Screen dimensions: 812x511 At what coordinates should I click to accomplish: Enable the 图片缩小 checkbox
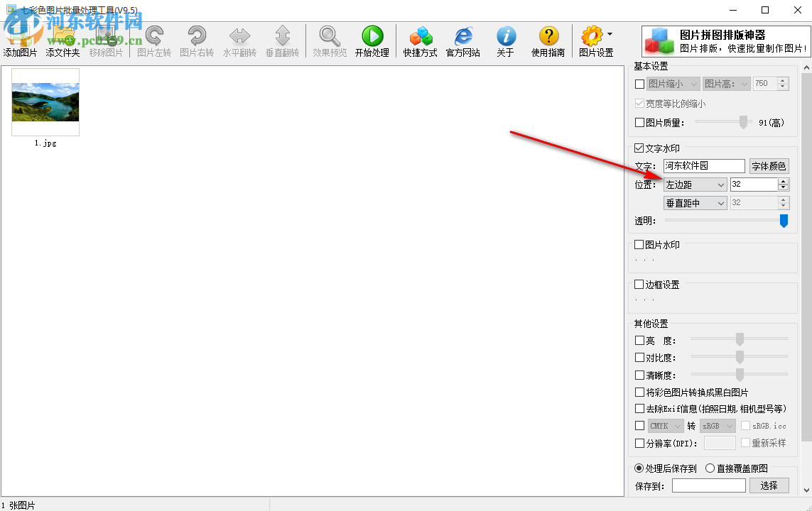[x=639, y=84]
